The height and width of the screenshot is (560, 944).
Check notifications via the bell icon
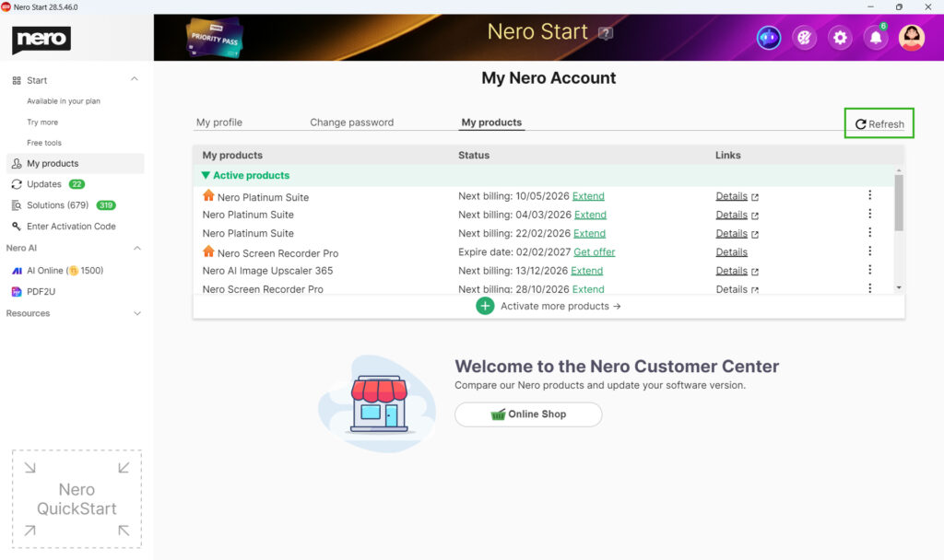coord(875,37)
